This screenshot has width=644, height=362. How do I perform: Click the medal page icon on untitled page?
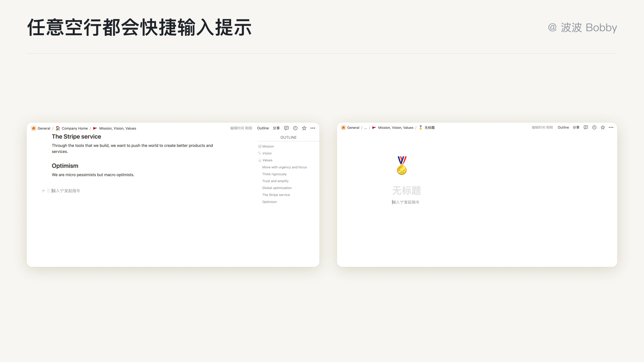point(402,165)
